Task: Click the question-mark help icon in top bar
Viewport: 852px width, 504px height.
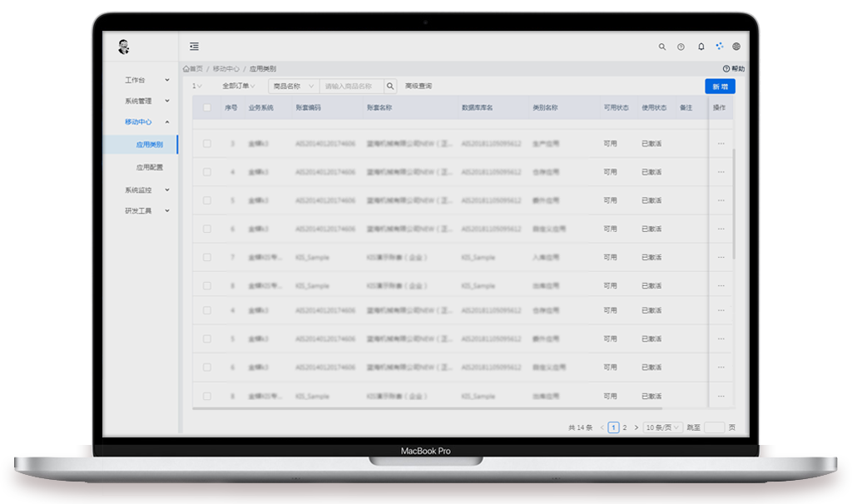Action: [681, 47]
